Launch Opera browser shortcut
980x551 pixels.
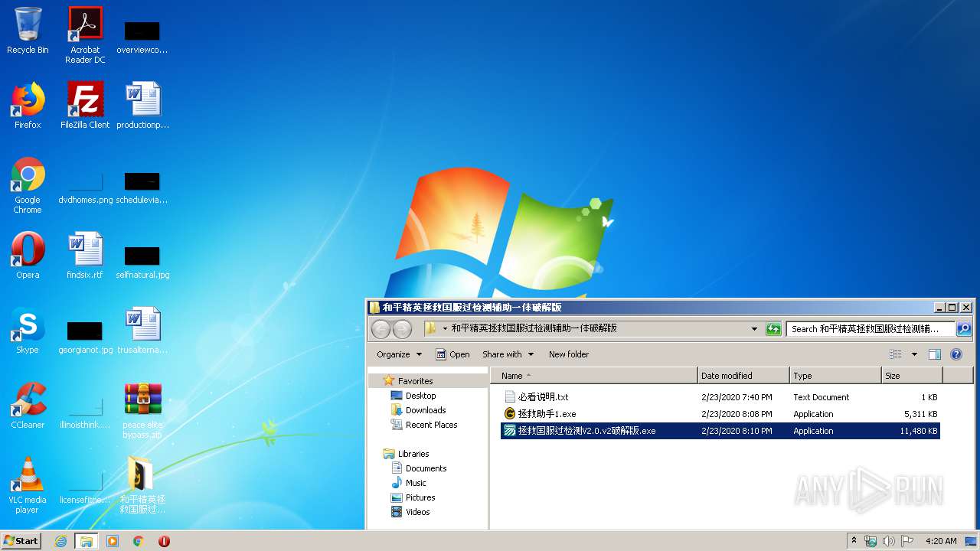point(28,256)
